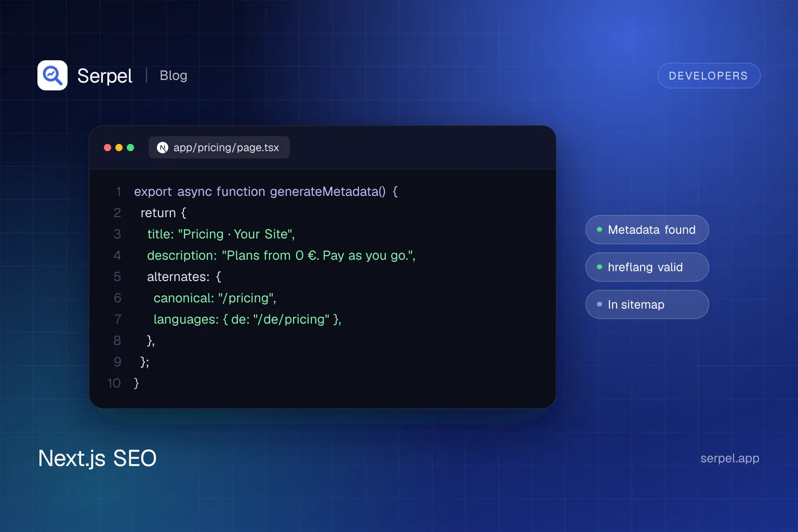This screenshot has height=532, width=798.
Task: Click code line canonical: "/pricing",
Action: (x=215, y=298)
